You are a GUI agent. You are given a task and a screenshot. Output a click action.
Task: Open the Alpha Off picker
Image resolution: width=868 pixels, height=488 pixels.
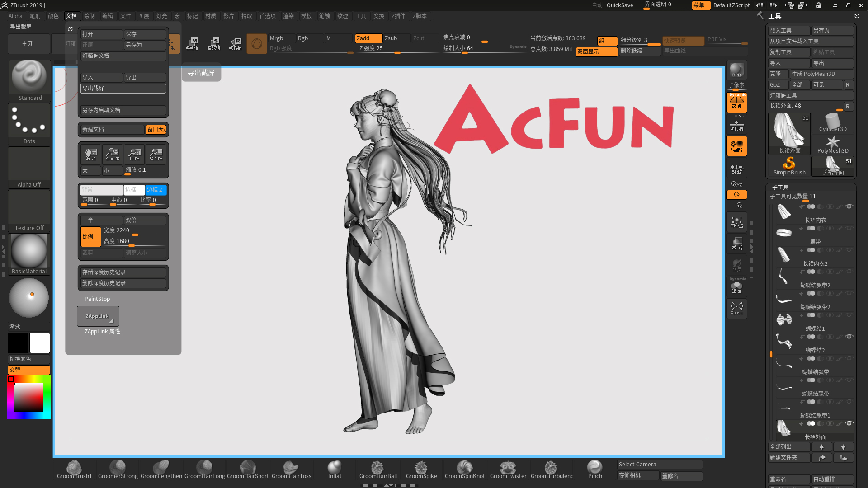[x=29, y=167]
